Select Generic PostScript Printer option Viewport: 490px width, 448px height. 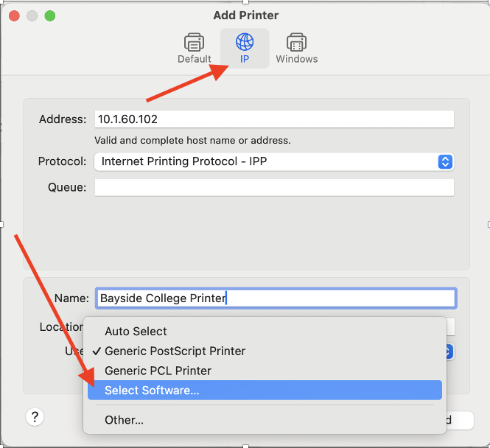tap(175, 351)
